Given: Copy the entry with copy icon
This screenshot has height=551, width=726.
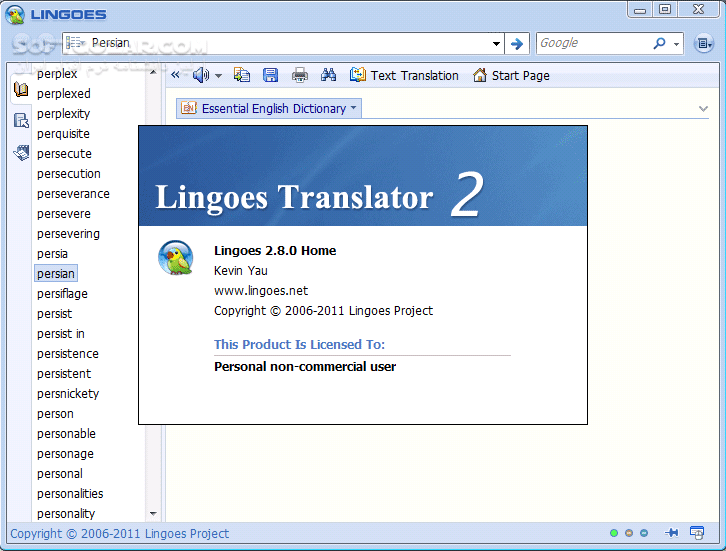Looking at the screenshot, I should 242,75.
